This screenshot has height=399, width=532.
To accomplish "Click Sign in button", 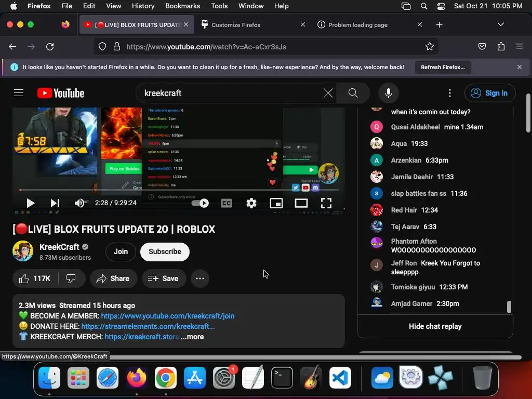I will (x=490, y=93).
